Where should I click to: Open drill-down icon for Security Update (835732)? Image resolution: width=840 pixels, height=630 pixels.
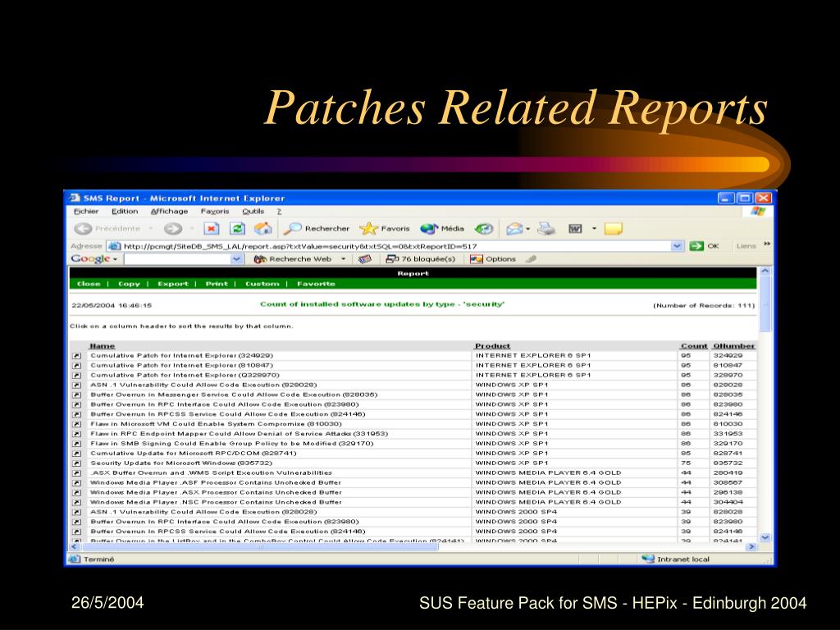click(x=76, y=463)
